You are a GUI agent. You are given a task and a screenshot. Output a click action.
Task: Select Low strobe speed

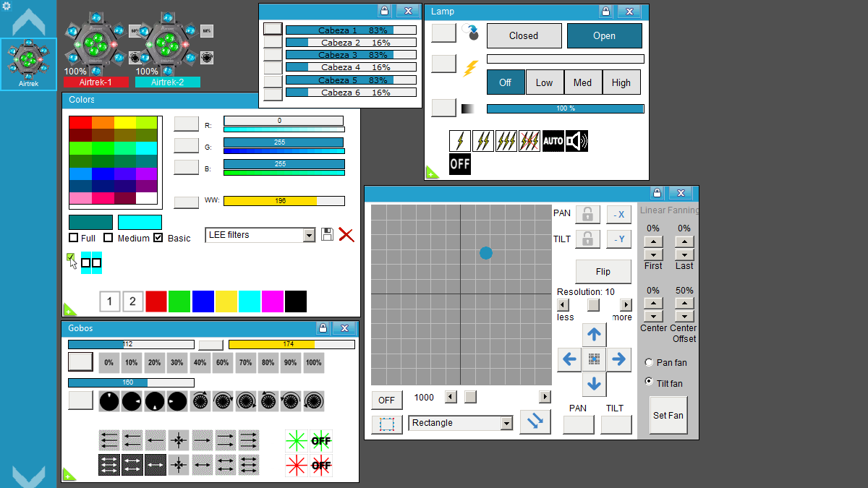(544, 82)
